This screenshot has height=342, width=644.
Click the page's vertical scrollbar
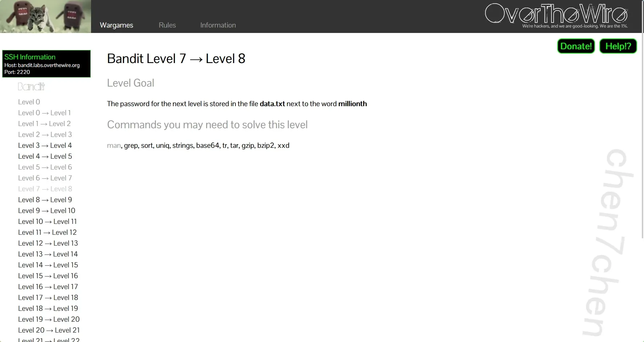pyautogui.click(x=642, y=145)
